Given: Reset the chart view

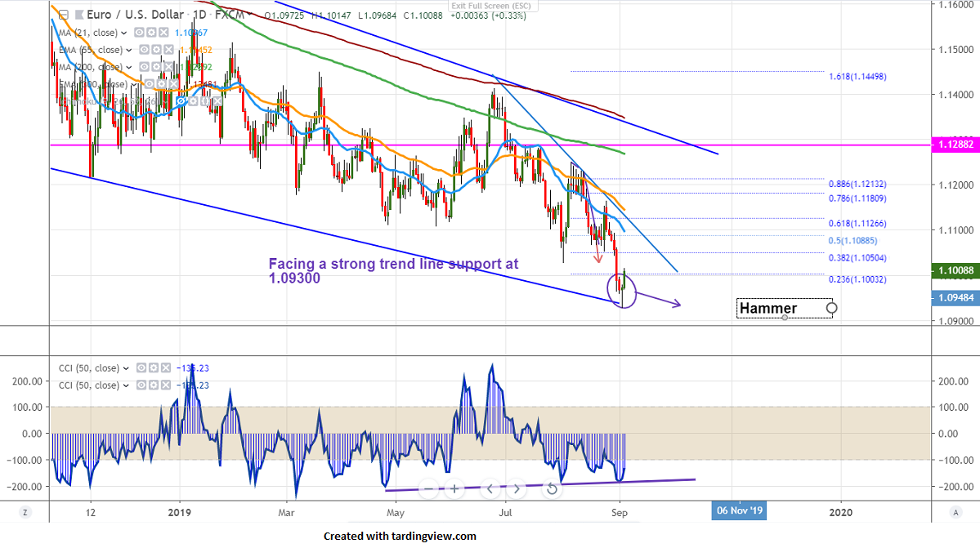Looking at the screenshot, I should [x=552, y=488].
